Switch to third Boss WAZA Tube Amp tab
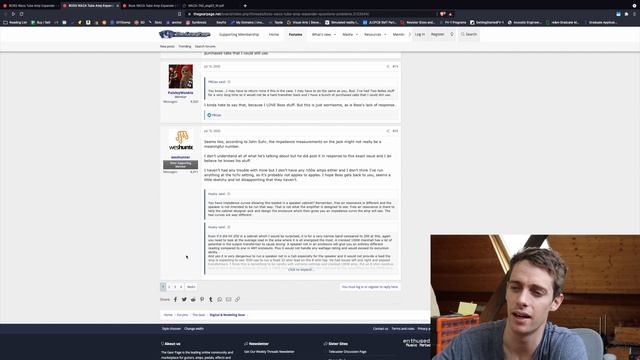Screen dimensions: 640x360 [150, 6]
